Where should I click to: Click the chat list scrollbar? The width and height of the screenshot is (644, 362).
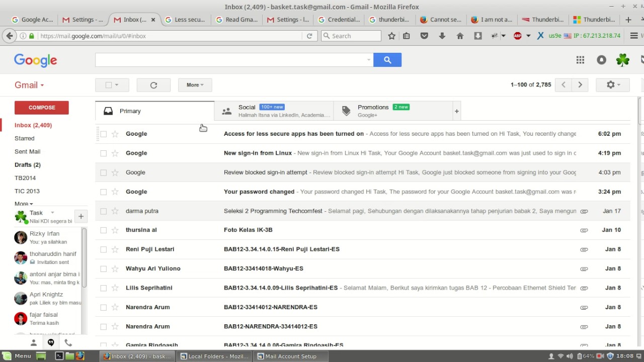[x=84, y=257]
